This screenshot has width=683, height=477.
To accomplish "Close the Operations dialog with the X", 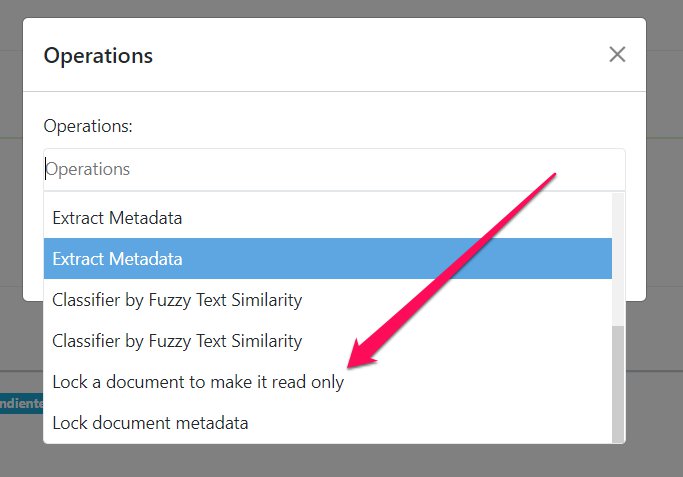I will coord(617,55).
